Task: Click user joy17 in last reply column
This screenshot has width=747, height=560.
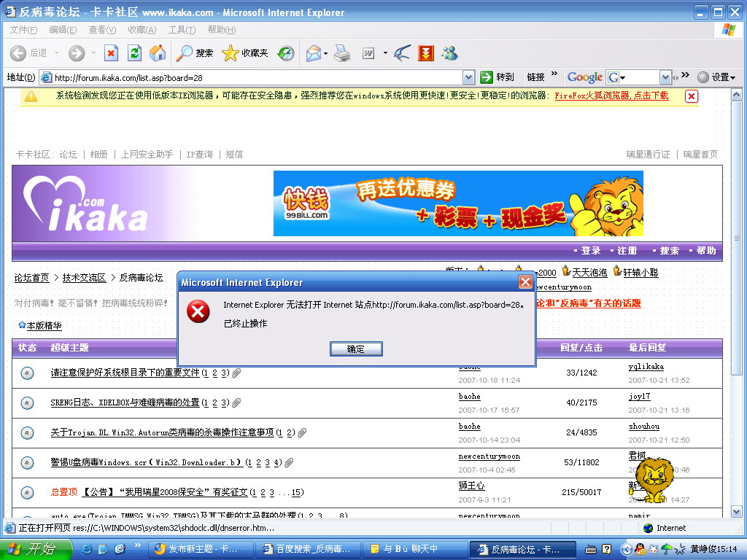Action: click(639, 396)
